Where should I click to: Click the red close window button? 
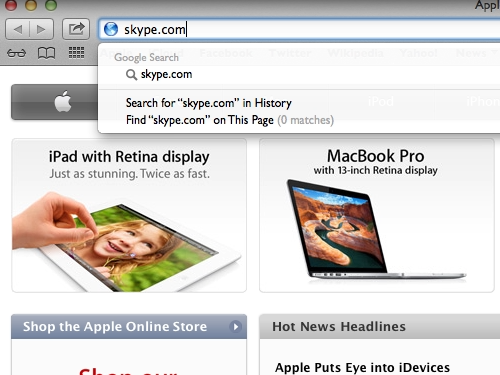[x=11, y=5]
